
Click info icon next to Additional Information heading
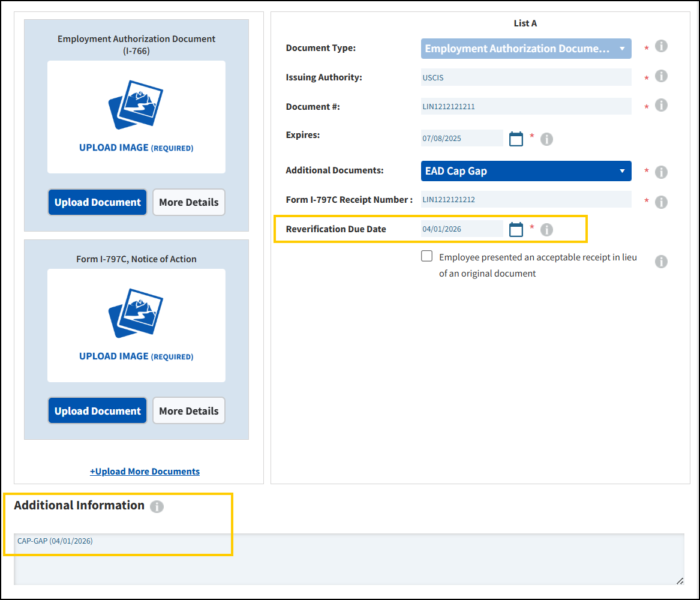(157, 506)
